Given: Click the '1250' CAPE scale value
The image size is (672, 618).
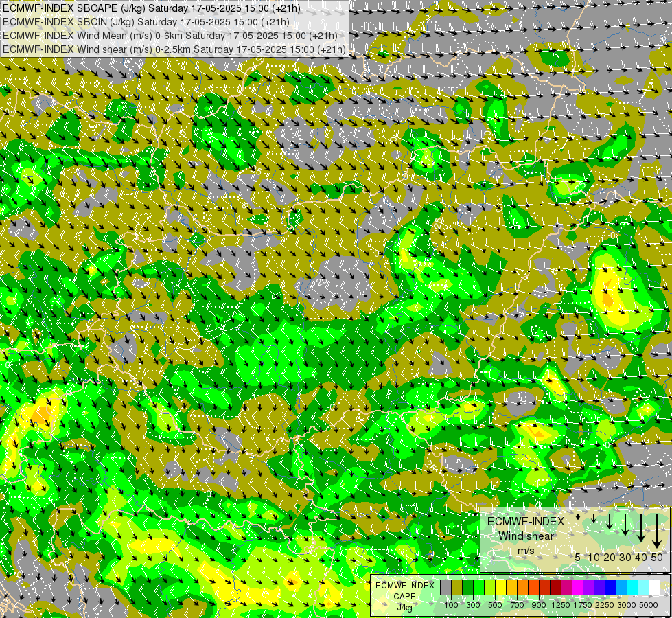Looking at the screenshot, I should [x=561, y=605].
